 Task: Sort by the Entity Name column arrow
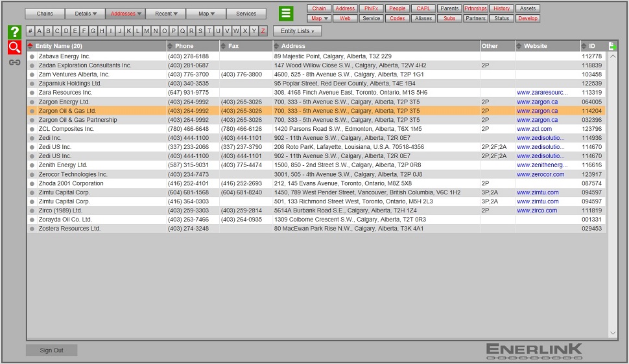[x=30, y=46]
